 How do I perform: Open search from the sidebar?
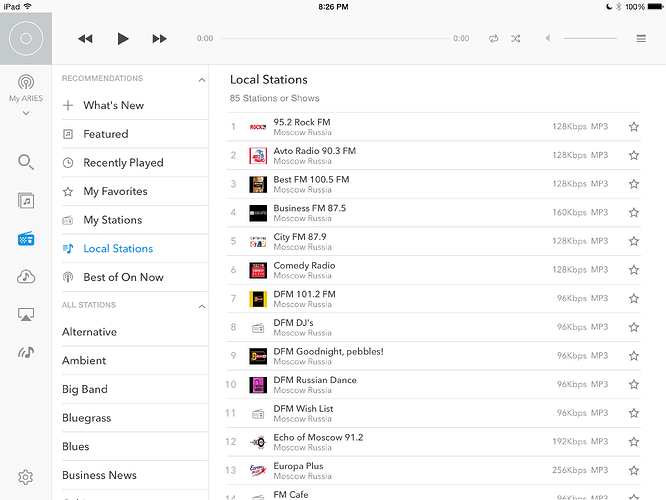[x=26, y=162]
